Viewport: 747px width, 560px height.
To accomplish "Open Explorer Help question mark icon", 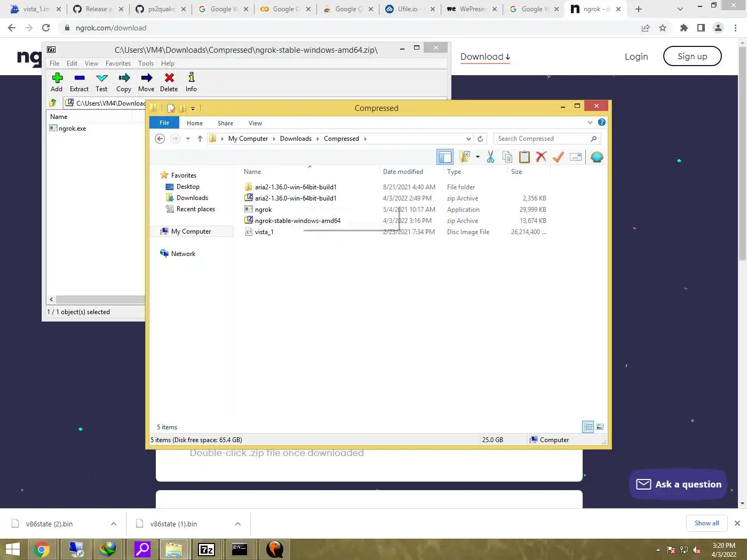I will (602, 122).
